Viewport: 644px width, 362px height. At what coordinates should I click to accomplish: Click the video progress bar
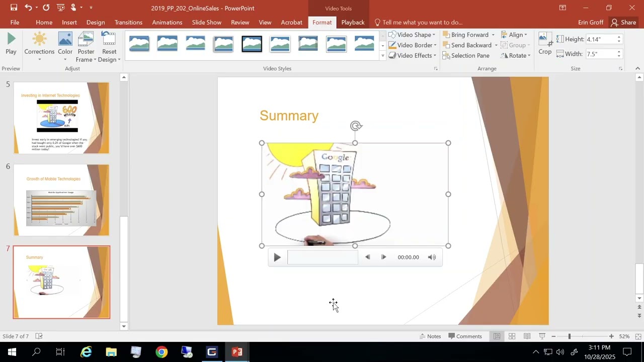pos(323,257)
